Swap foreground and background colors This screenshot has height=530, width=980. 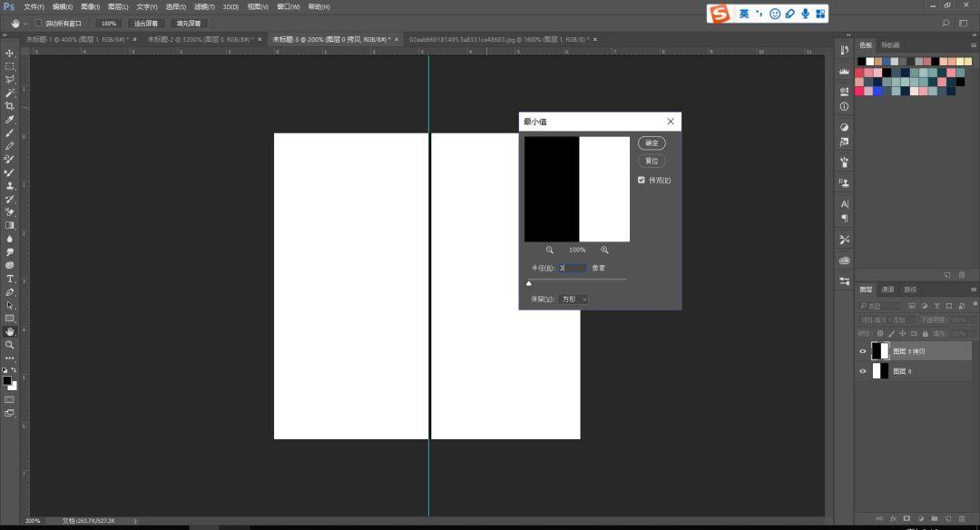click(14, 370)
